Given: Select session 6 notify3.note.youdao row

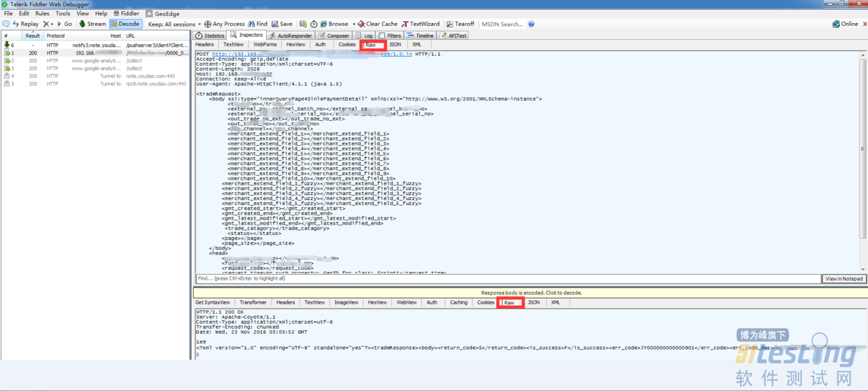Looking at the screenshot, I should [x=95, y=45].
